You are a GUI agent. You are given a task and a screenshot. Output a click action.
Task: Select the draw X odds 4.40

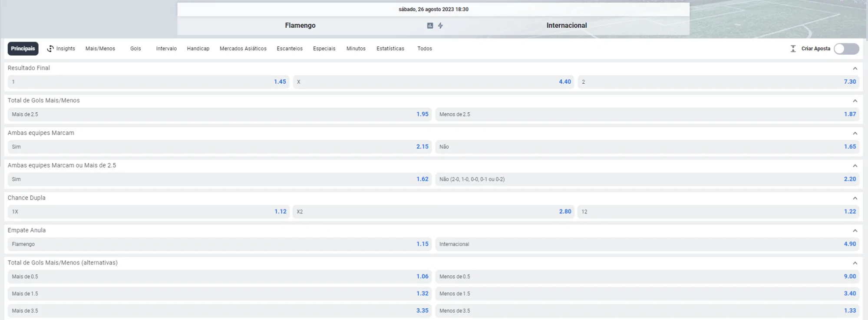[x=433, y=82]
